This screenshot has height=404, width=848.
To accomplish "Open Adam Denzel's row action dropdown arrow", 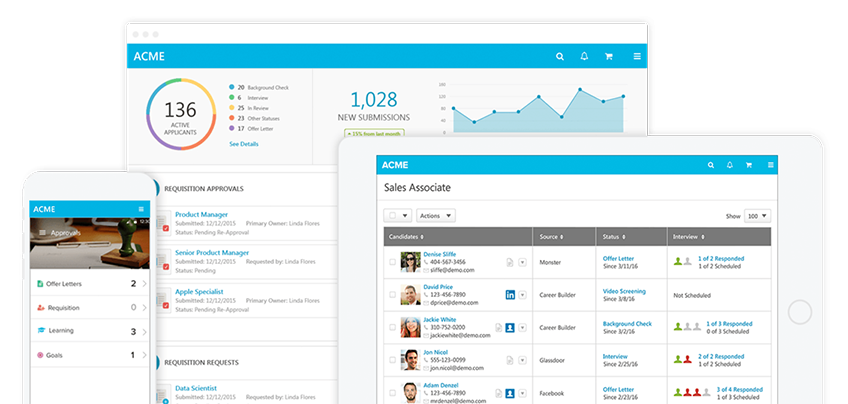I will click(522, 393).
